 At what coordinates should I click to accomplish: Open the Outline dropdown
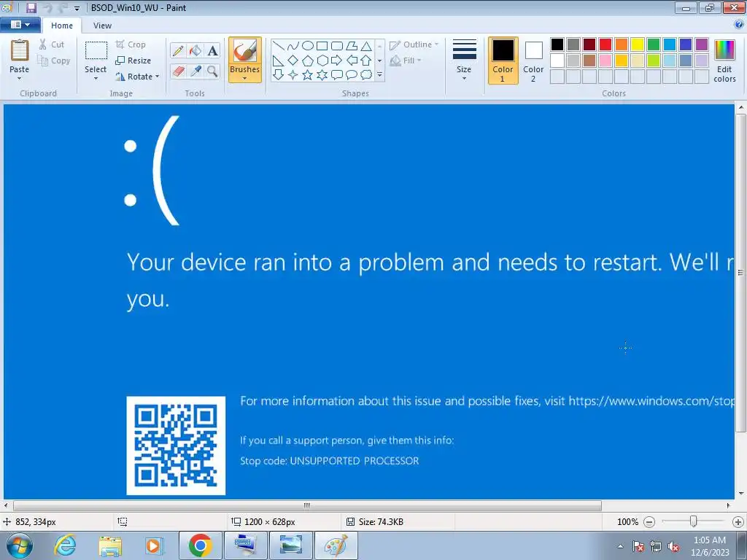click(x=414, y=44)
